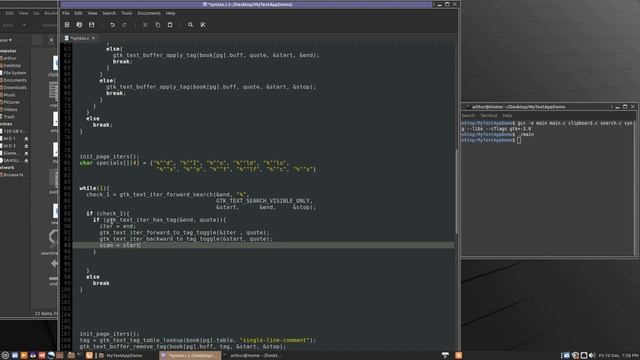Open the File menu in text editor
This screenshot has height=360, width=640.
point(66,13)
